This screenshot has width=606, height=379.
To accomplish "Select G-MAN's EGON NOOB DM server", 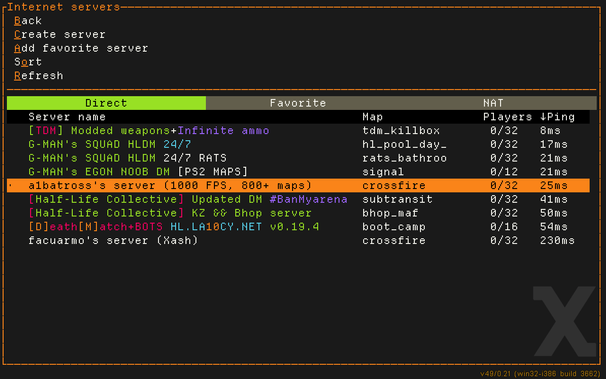I will point(298,172).
